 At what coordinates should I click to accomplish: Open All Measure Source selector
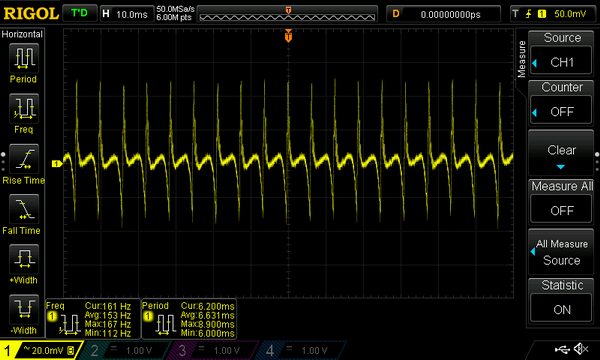click(x=561, y=252)
